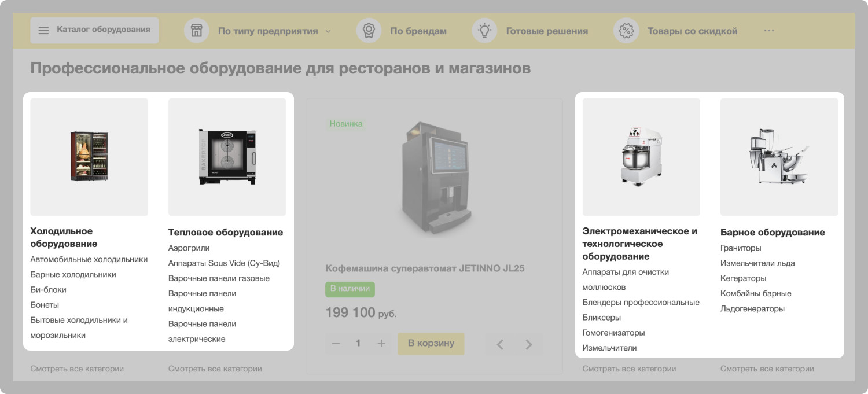This screenshot has height=394, width=868.
Task: Select Гомогенизаторы subcategory
Action: click(x=614, y=333)
